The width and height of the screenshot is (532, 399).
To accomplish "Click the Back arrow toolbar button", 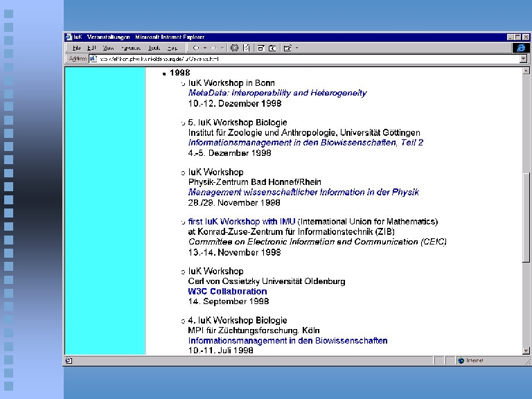I will tap(196, 48).
